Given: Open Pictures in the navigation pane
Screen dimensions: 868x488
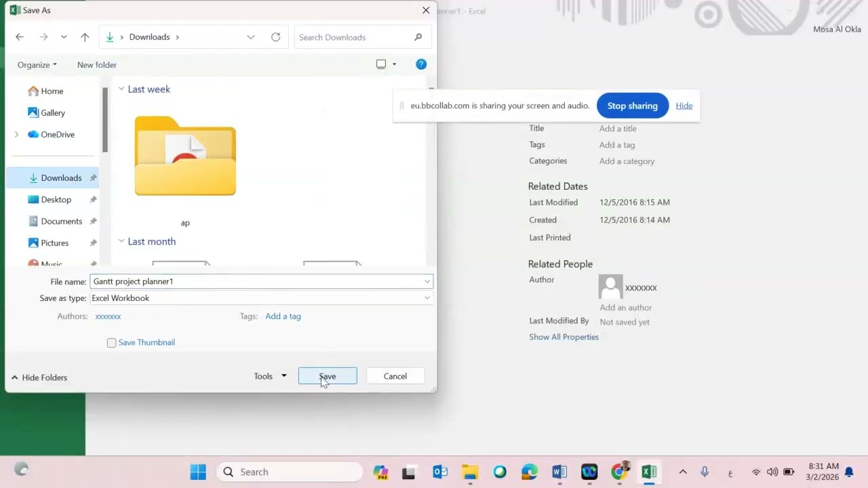Looking at the screenshot, I should click(53, 243).
